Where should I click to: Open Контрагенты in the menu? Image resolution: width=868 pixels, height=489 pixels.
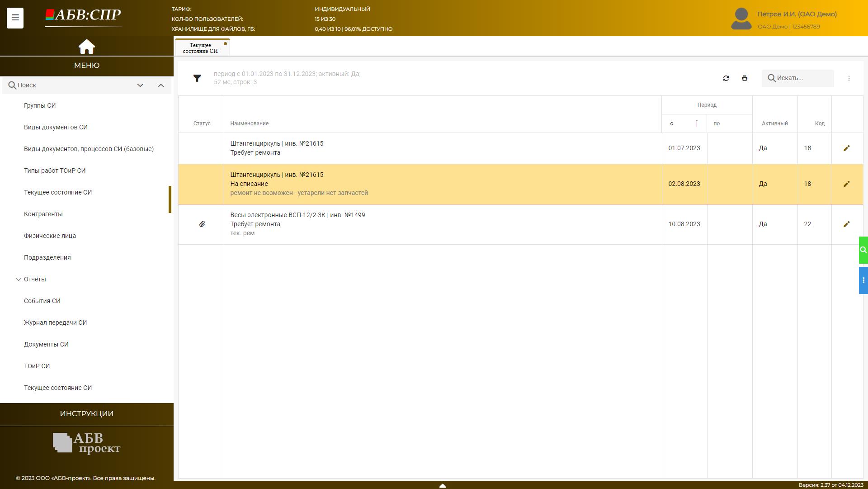pos(43,214)
